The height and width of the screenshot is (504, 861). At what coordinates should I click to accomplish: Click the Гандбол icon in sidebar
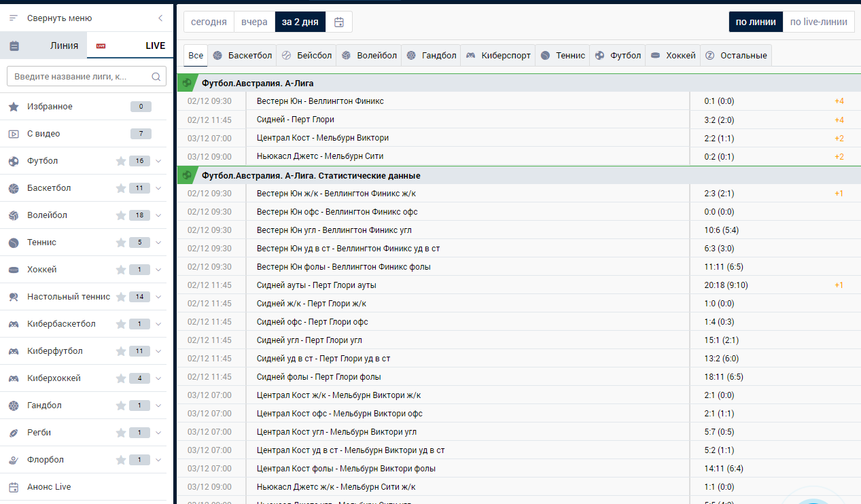[14, 406]
